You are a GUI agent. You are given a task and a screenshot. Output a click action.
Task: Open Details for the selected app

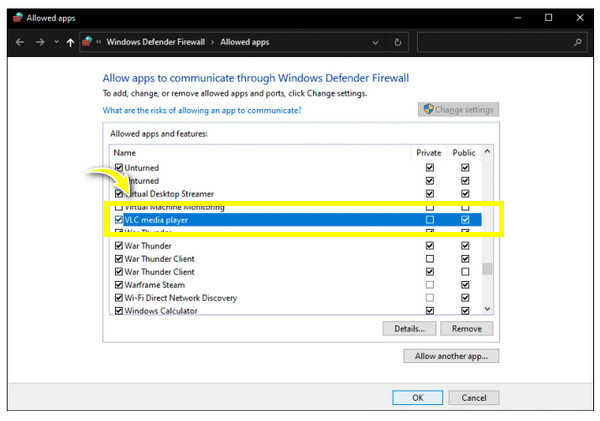pos(409,328)
